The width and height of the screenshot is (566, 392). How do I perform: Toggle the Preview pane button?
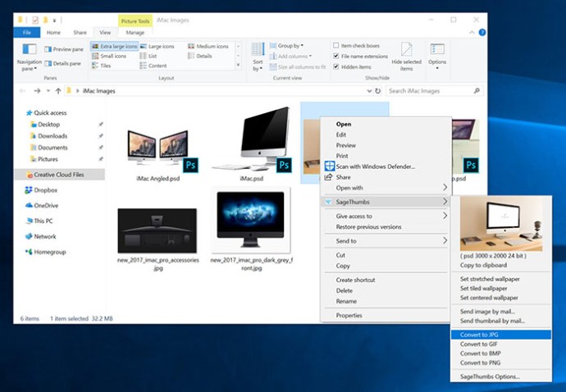coord(62,49)
